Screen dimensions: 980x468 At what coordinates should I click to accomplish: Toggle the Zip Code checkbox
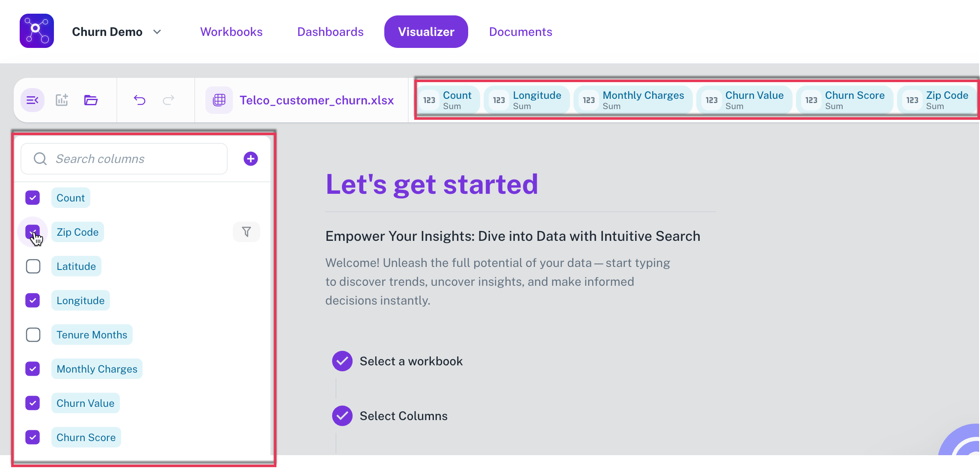tap(33, 232)
